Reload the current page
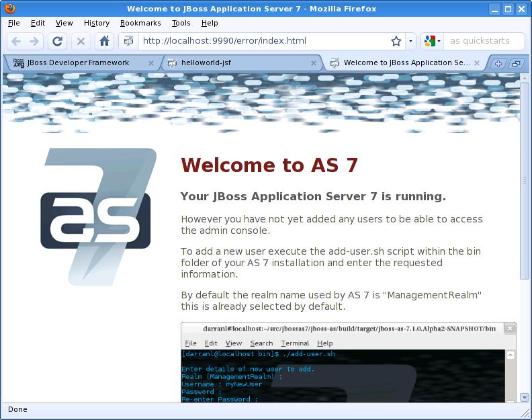 (x=57, y=42)
